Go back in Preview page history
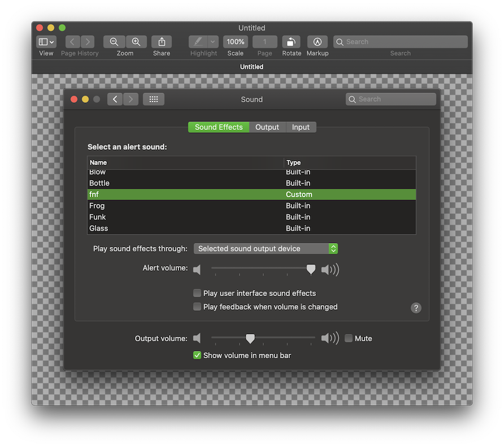Screen dimensions: 504x447 [x=73, y=42]
